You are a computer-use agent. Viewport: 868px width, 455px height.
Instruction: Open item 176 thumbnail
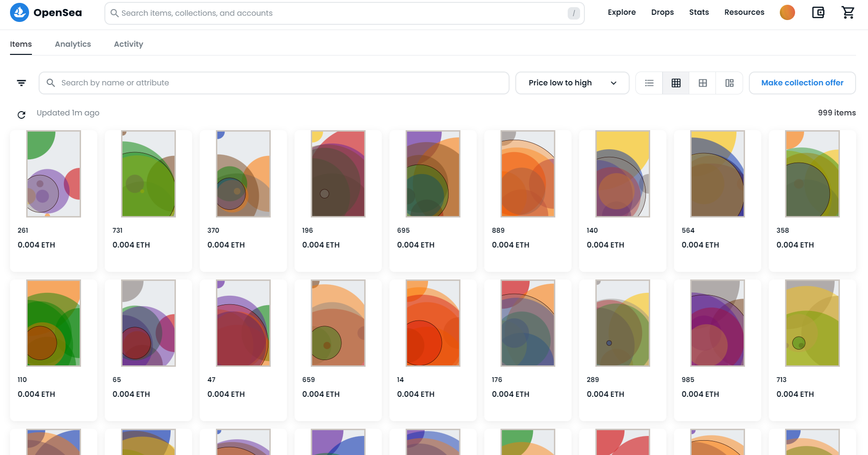(x=528, y=323)
